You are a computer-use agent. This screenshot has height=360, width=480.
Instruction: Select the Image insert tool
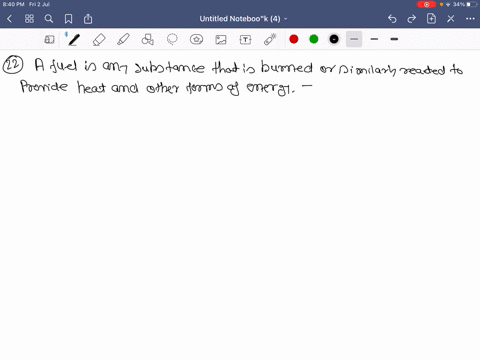click(x=221, y=40)
